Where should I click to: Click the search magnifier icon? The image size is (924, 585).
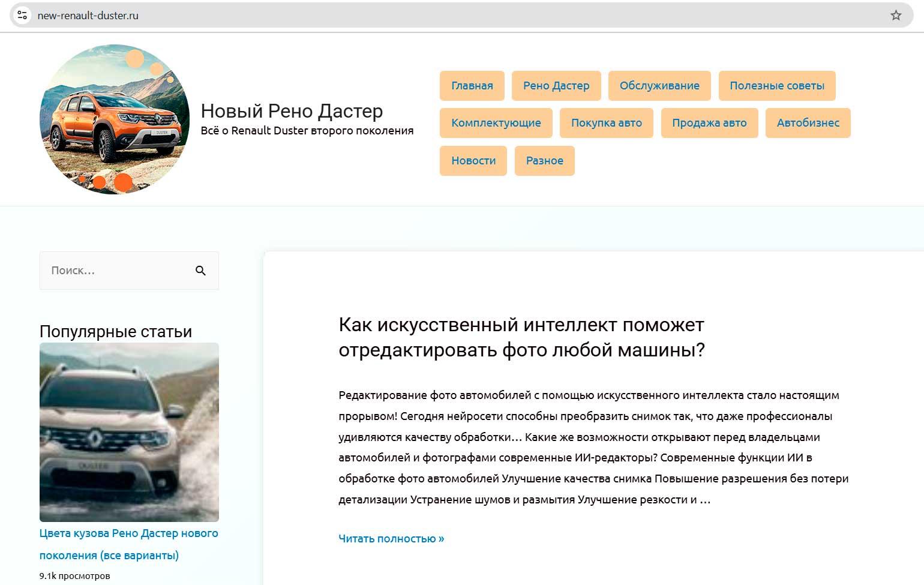point(201,271)
